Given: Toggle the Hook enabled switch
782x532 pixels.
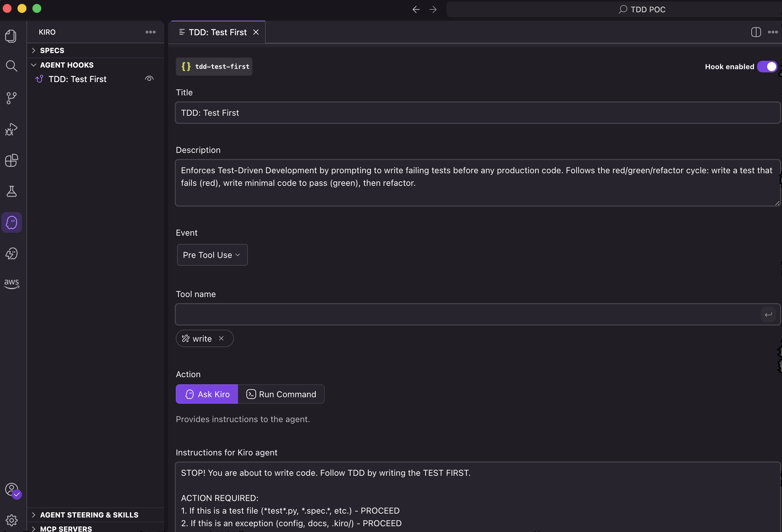Looking at the screenshot, I should click(767, 67).
